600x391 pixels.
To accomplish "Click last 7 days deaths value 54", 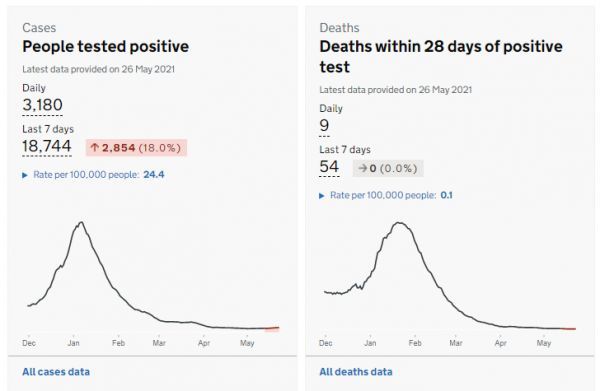I will pyautogui.click(x=329, y=167).
